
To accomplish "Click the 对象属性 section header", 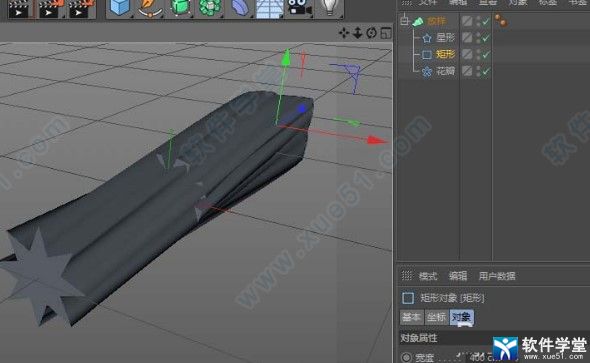I will [418, 338].
